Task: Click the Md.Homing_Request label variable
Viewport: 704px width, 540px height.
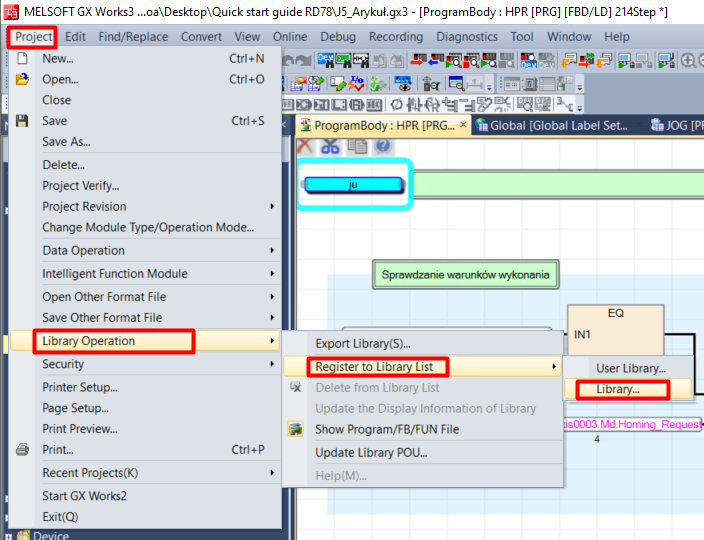Action: pos(632,424)
